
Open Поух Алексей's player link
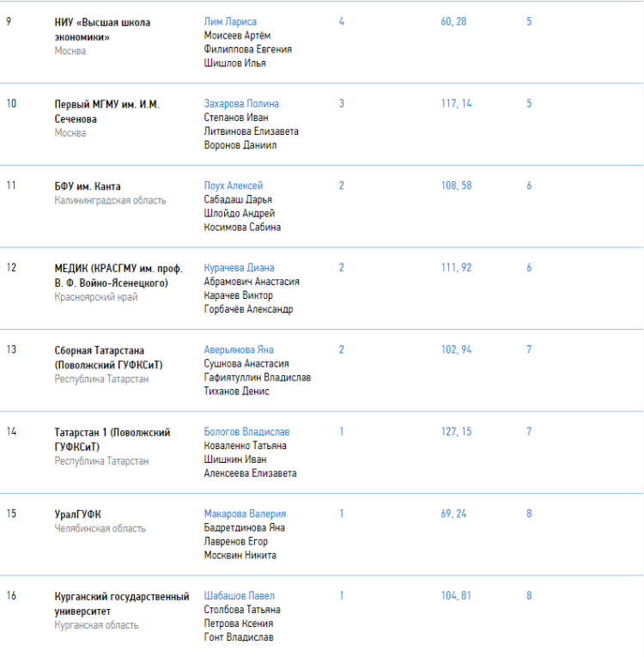pos(234,186)
